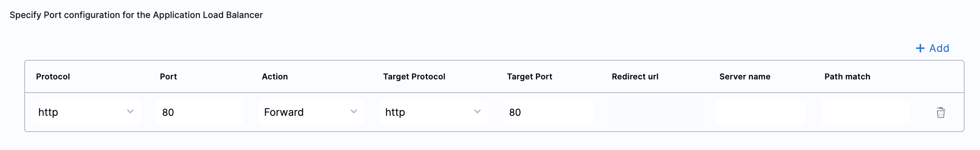Screen dimensions: 980x150
Task: Select the Redirect url input field
Action: coord(654,112)
